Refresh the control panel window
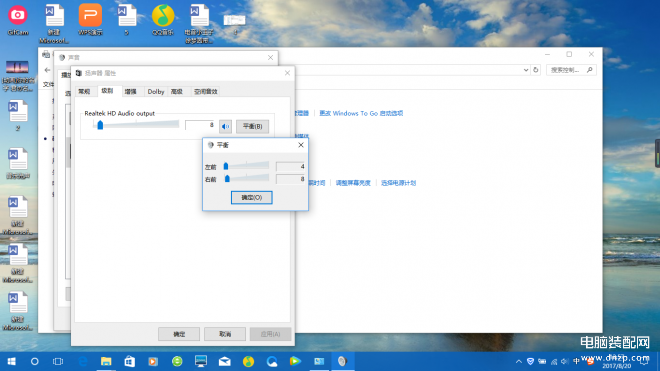Viewport: 660px width, 371px height. tap(536, 70)
